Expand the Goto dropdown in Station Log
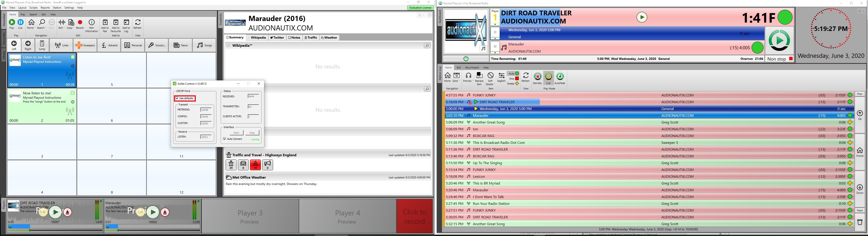The height and width of the screenshot is (236, 868). pyautogui.click(x=456, y=81)
